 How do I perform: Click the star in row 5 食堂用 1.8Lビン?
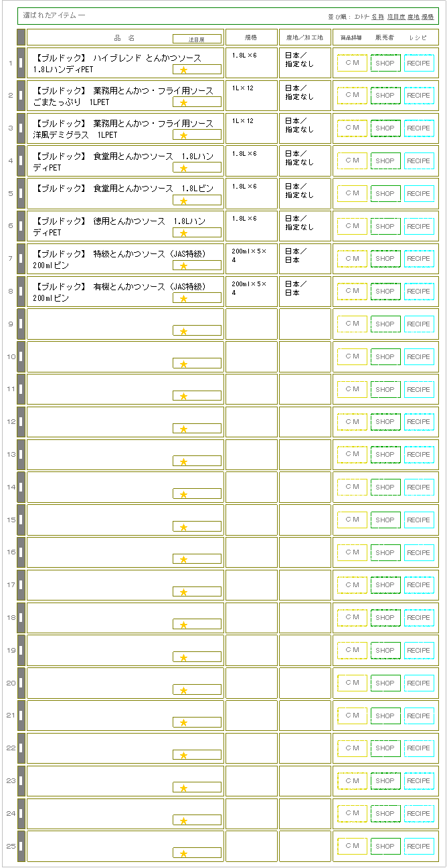tap(183, 201)
